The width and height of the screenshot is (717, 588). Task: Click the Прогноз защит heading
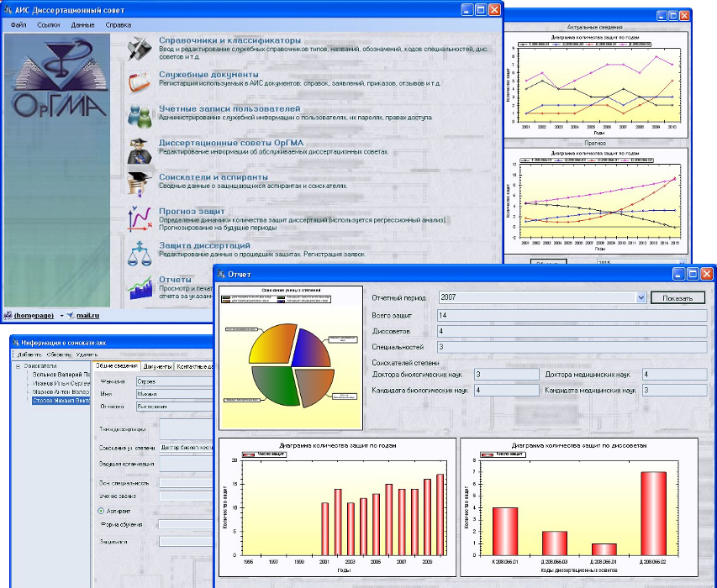[192, 211]
